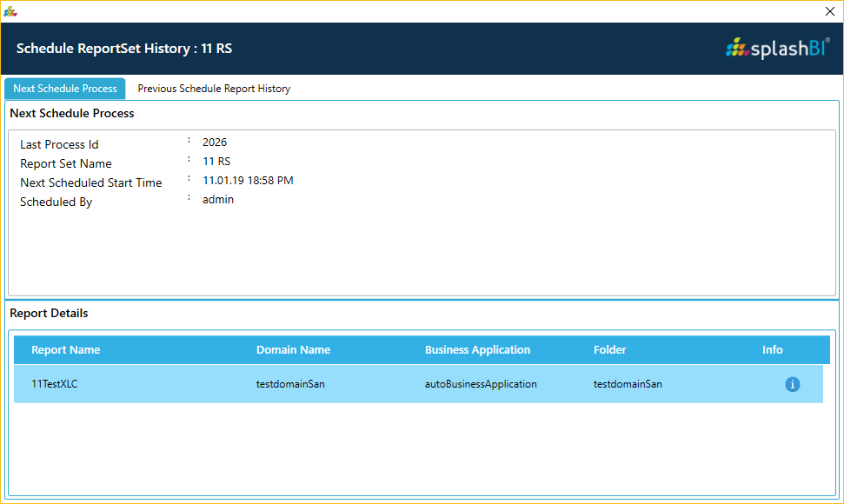The width and height of the screenshot is (844, 504).
Task: Click the splashBI logo in header
Action: [x=777, y=49]
